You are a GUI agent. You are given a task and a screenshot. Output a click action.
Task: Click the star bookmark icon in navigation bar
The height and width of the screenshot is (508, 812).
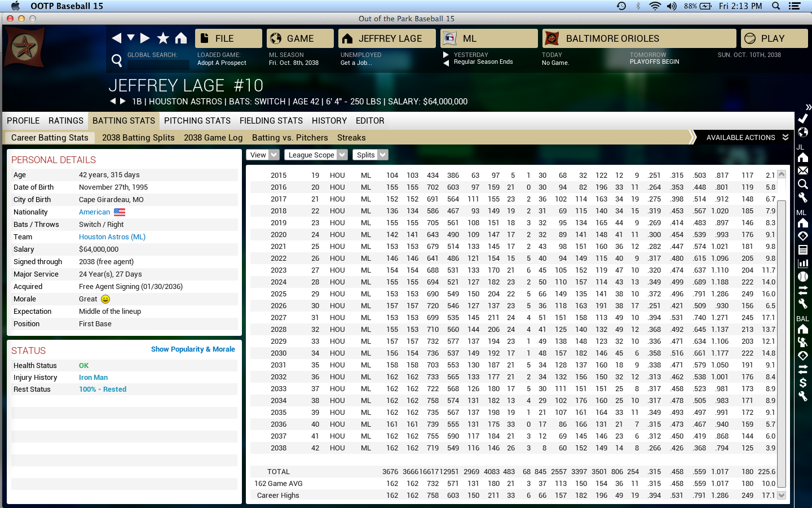(163, 38)
